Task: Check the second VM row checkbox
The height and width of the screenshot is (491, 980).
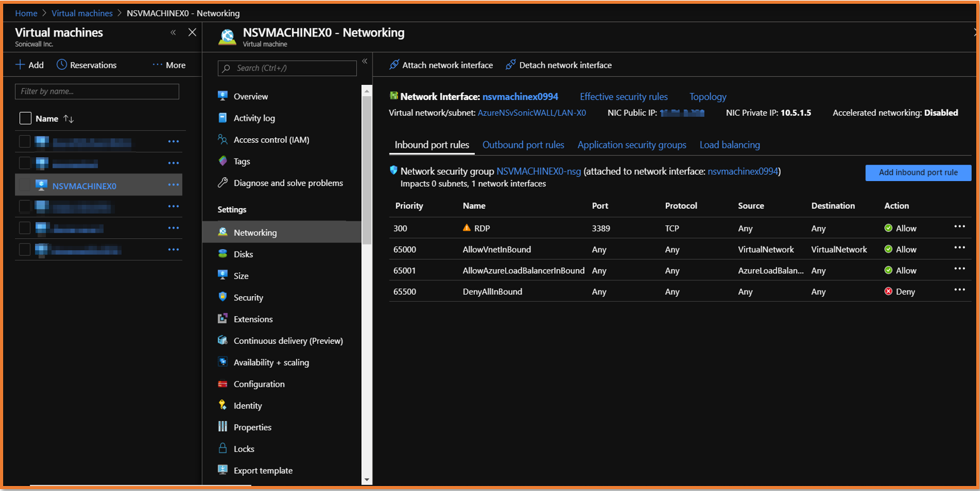Action: point(25,163)
